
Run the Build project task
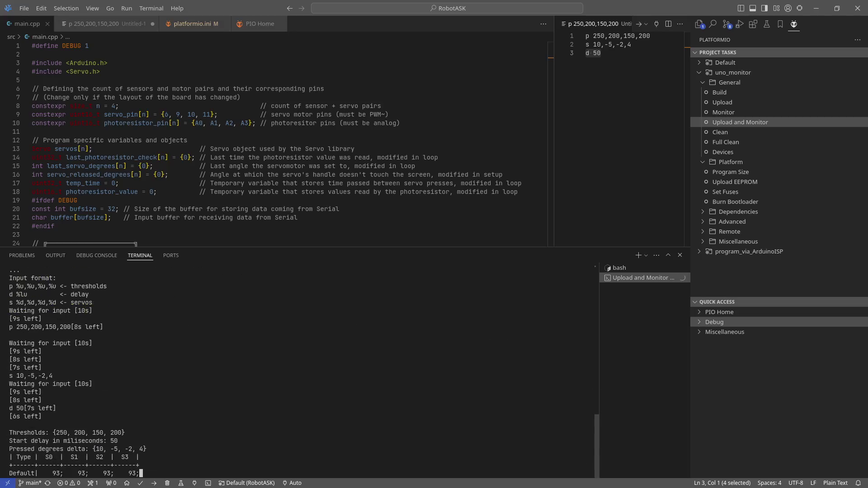point(719,92)
